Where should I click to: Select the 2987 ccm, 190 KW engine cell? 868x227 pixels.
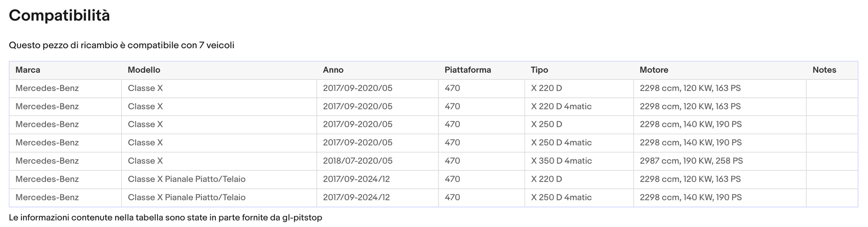click(x=691, y=161)
